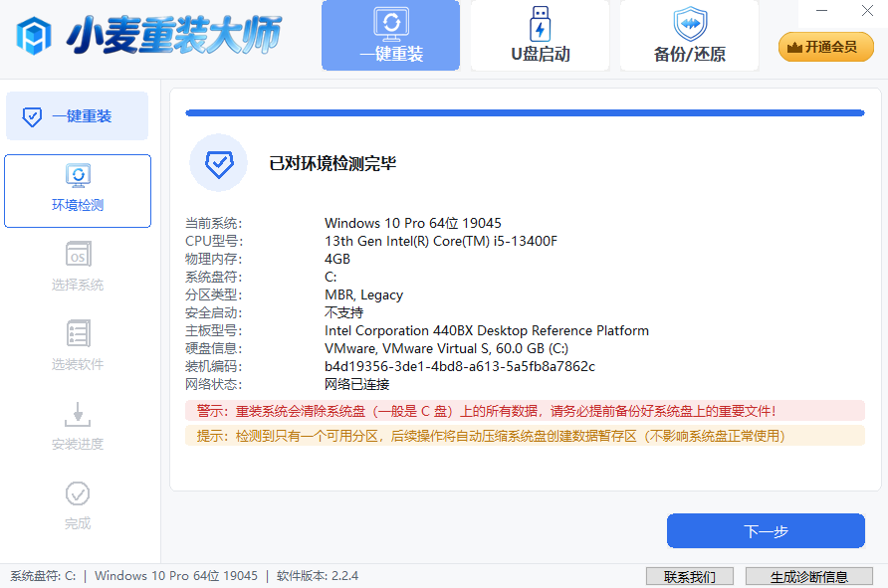
Task: Click the MBR, Legacy partition type value
Action: [363, 294]
